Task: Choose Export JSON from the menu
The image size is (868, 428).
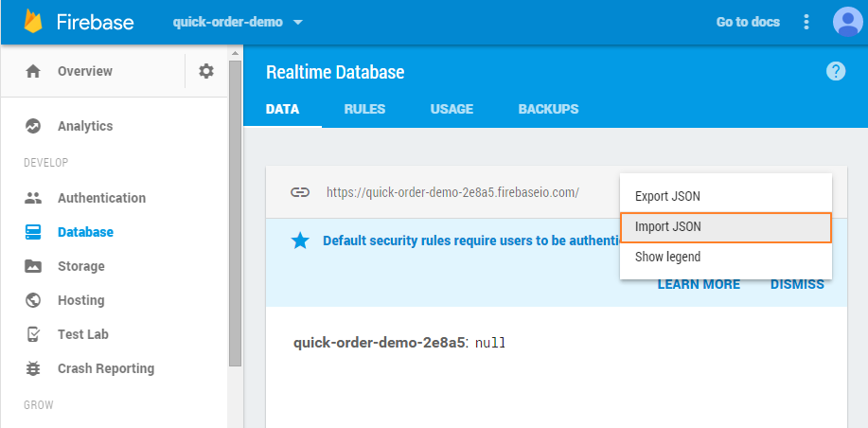Action: click(726, 196)
